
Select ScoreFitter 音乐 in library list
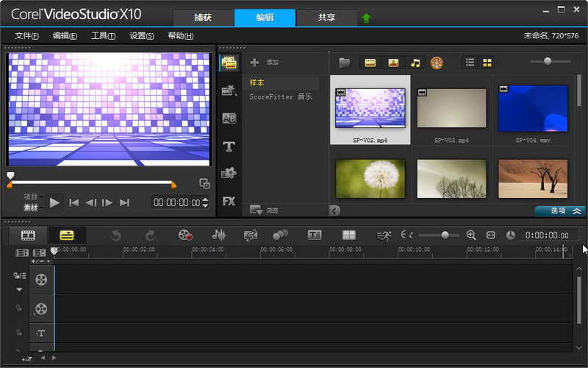[x=280, y=96]
